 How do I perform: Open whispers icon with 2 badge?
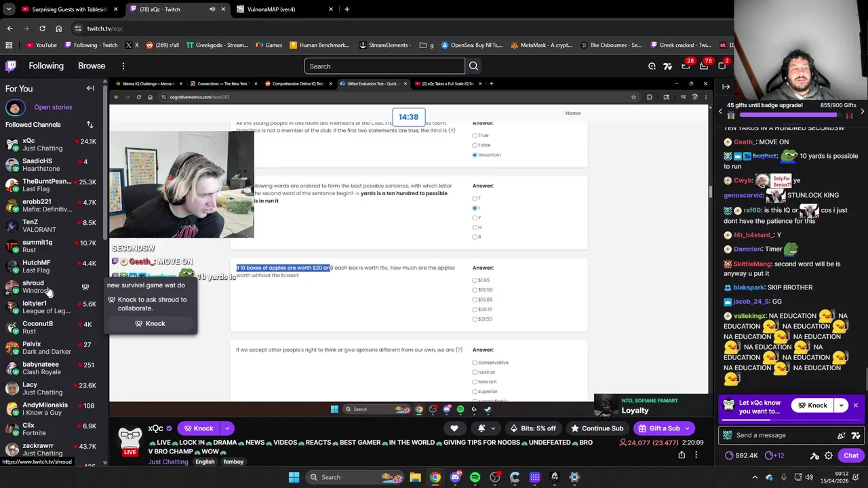click(x=722, y=66)
